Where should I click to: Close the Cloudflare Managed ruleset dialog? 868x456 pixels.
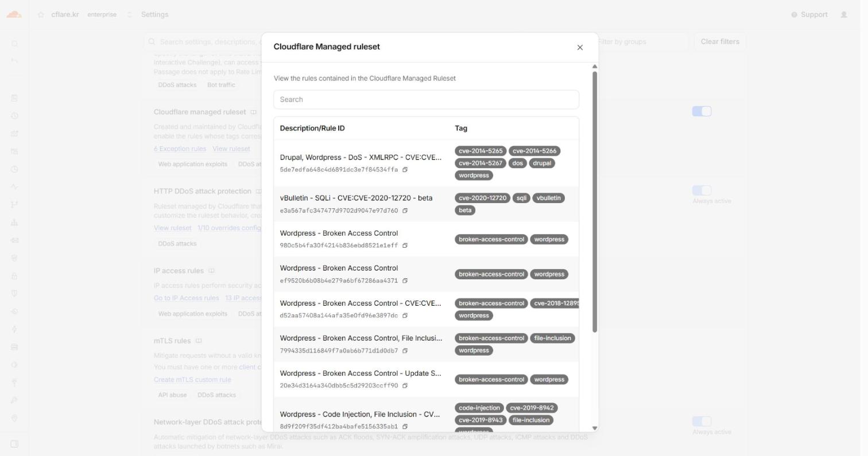pos(580,48)
